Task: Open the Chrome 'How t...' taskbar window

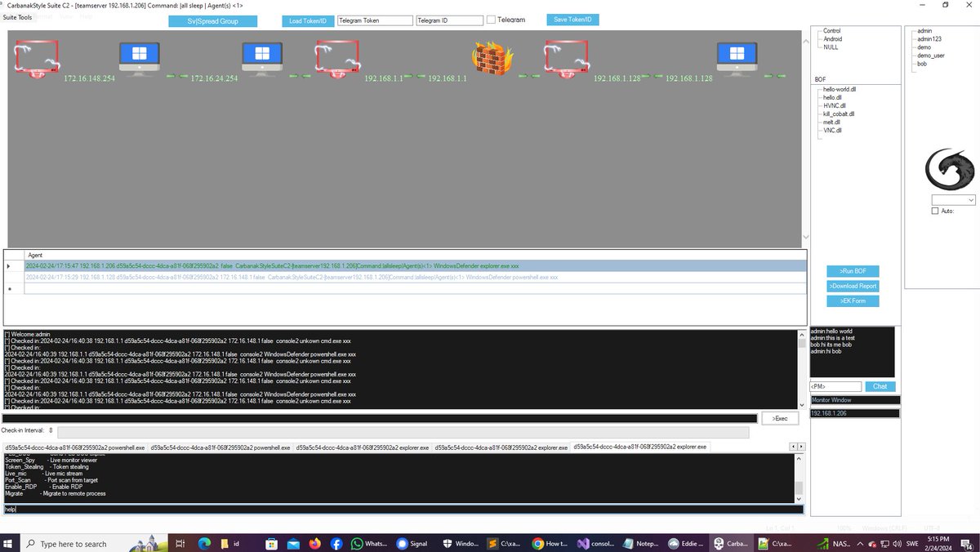Action: point(550,543)
